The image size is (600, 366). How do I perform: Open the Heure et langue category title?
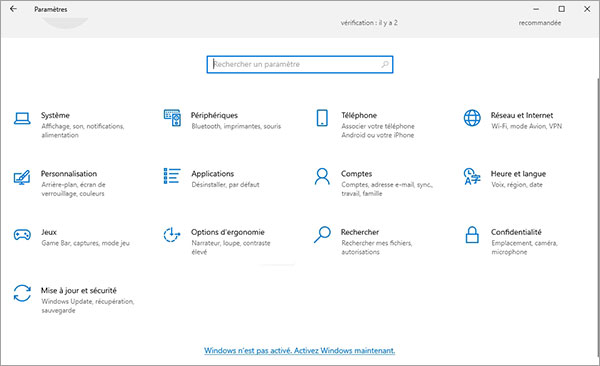point(518,174)
